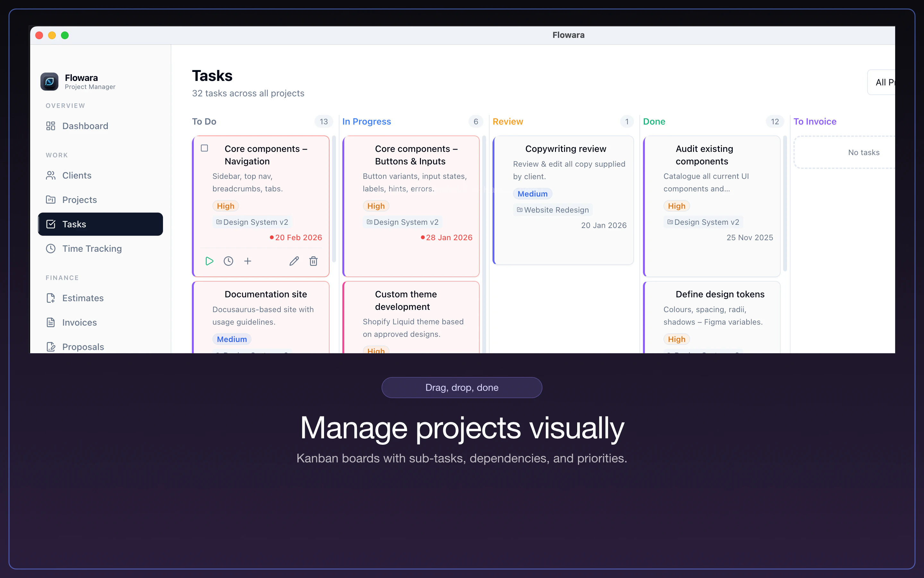Click the To Do count badge 13
924x578 pixels.
point(324,122)
